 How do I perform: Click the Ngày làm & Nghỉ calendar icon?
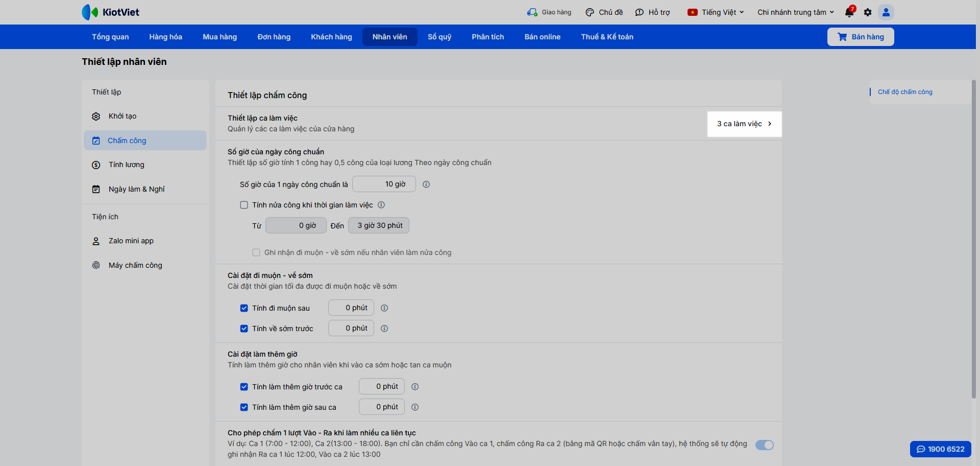tap(96, 189)
